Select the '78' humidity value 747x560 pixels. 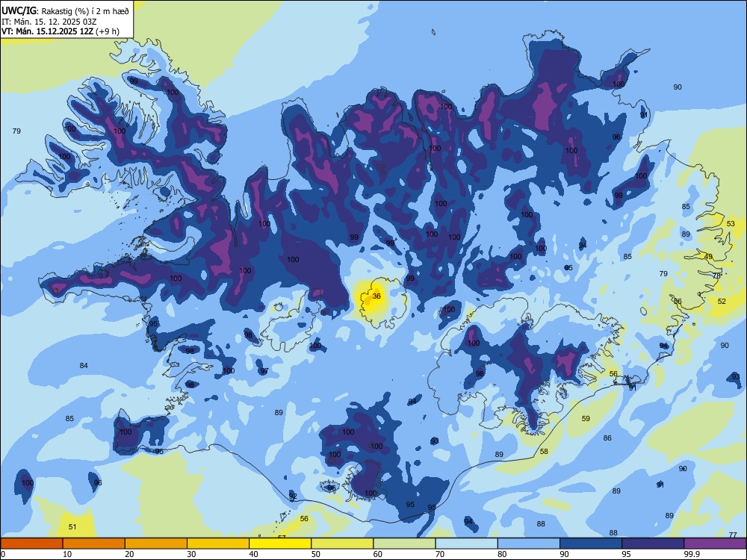(716, 276)
